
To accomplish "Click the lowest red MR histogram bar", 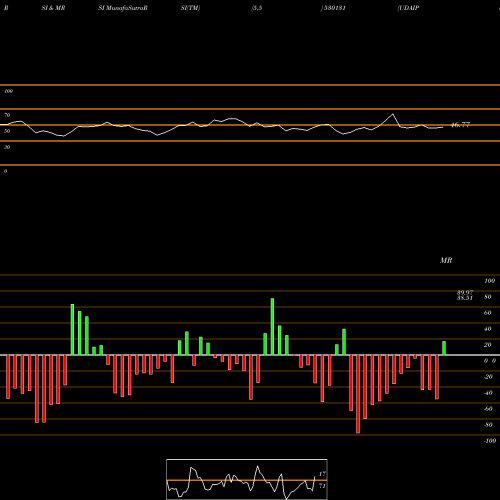I will tap(358, 394).
